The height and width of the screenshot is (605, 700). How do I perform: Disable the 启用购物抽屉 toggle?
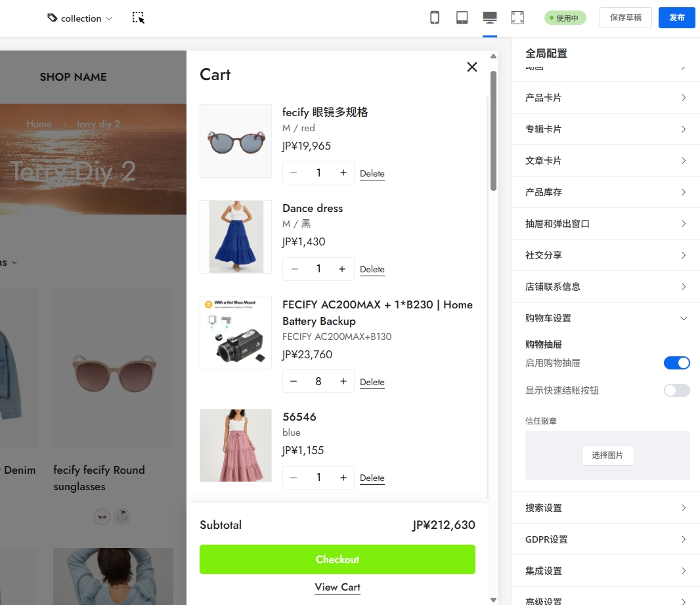[676, 363]
